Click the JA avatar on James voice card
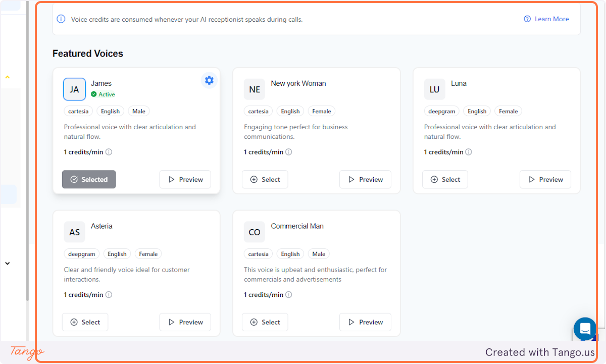 tap(74, 89)
